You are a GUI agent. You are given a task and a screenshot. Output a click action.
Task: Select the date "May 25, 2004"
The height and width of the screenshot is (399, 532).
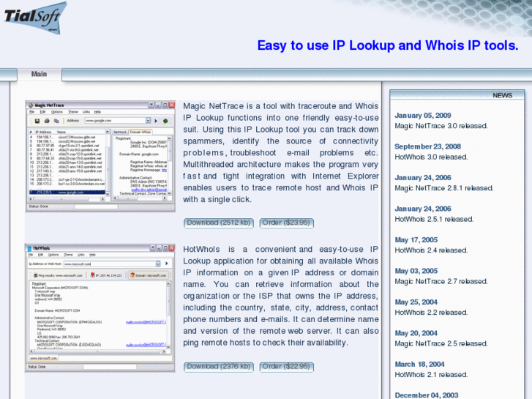[416, 302]
